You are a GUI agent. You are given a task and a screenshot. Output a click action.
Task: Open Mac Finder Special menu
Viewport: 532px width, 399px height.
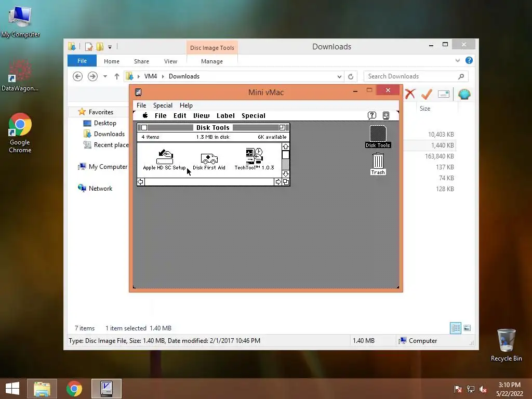254,115
